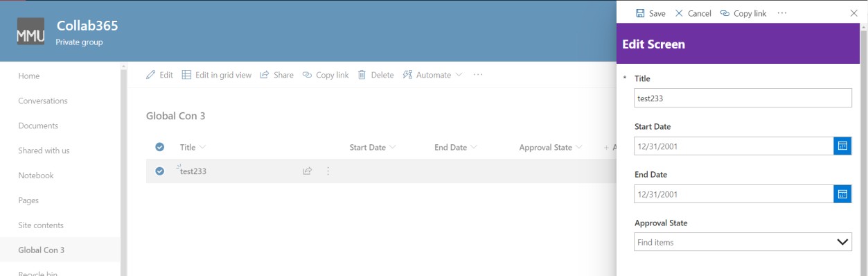Open End Date calendar picker
This screenshot has width=868, height=276.
coord(842,194)
